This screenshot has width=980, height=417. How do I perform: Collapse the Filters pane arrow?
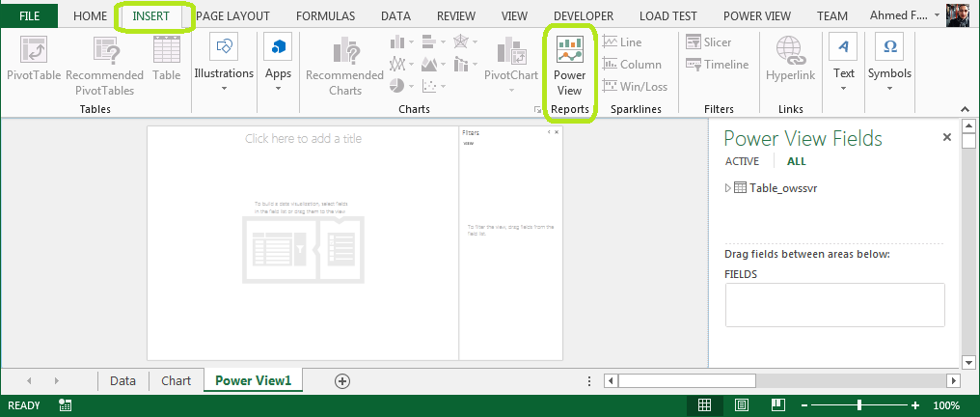click(549, 132)
